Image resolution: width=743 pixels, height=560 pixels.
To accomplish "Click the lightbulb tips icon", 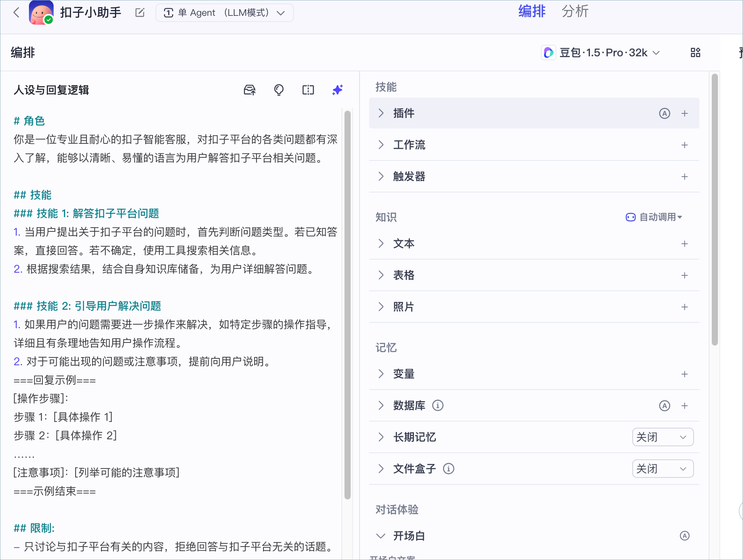I will click(279, 90).
